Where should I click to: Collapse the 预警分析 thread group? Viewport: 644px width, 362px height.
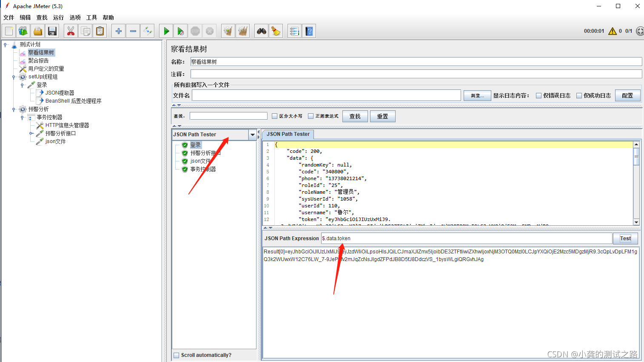pyautogui.click(x=14, y=109)
